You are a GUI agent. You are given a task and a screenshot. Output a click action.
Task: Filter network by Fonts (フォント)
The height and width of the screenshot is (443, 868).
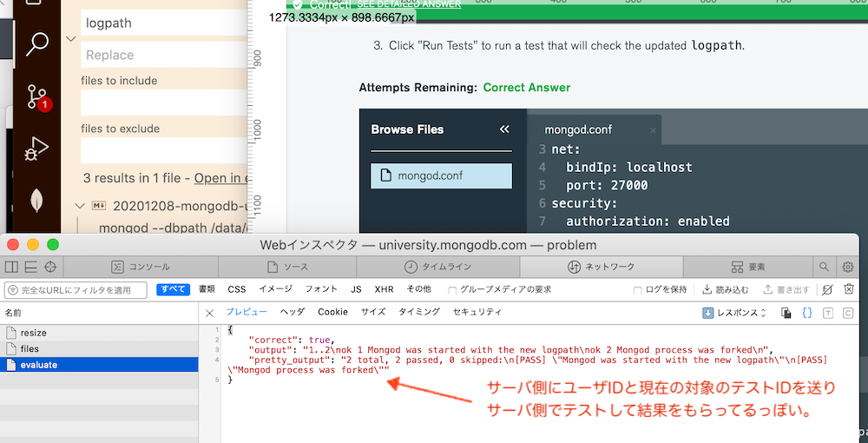coord(321,289)
